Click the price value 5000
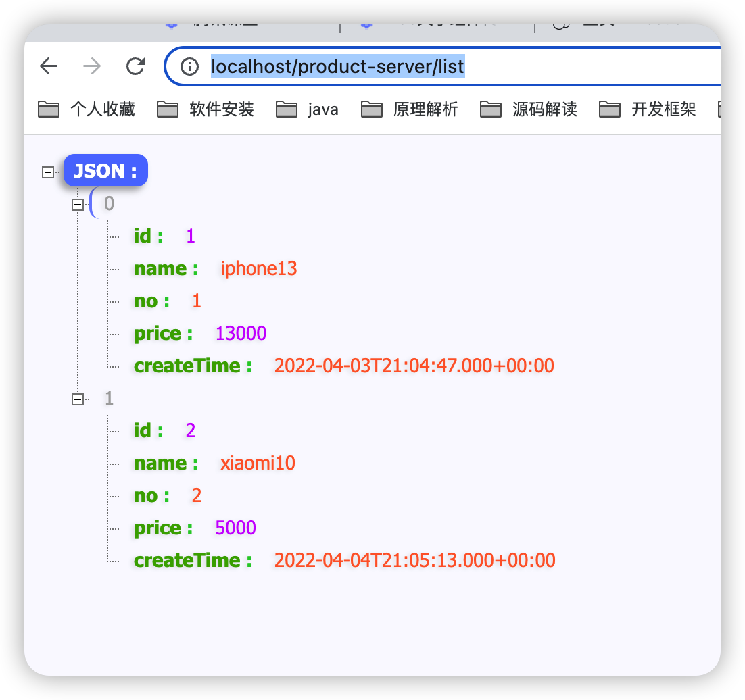745x700 pixels. (x=235, y=528)
